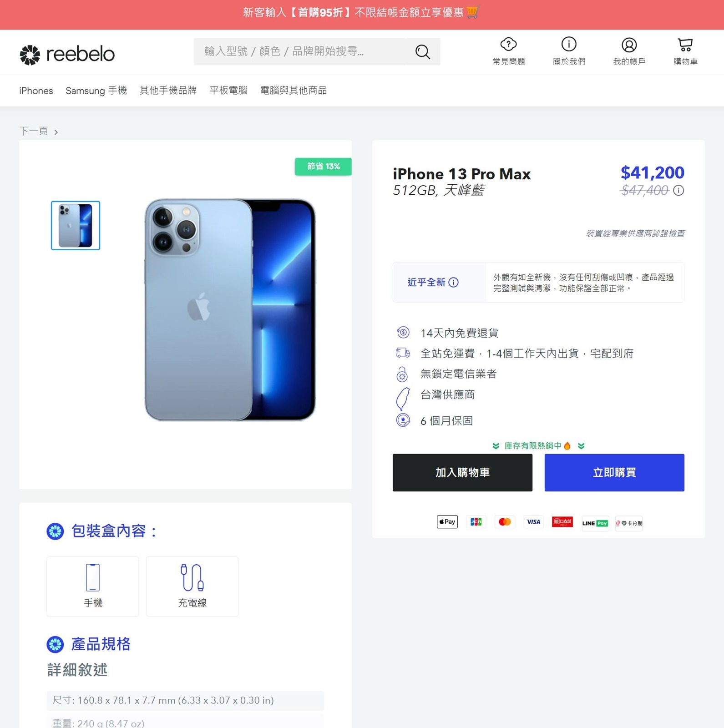Image resolution: width=724 pixels, height=728 pixels.
Task: Click info icon beside original price $47,400
Action: pyautogui.click(x=678, y=191)
